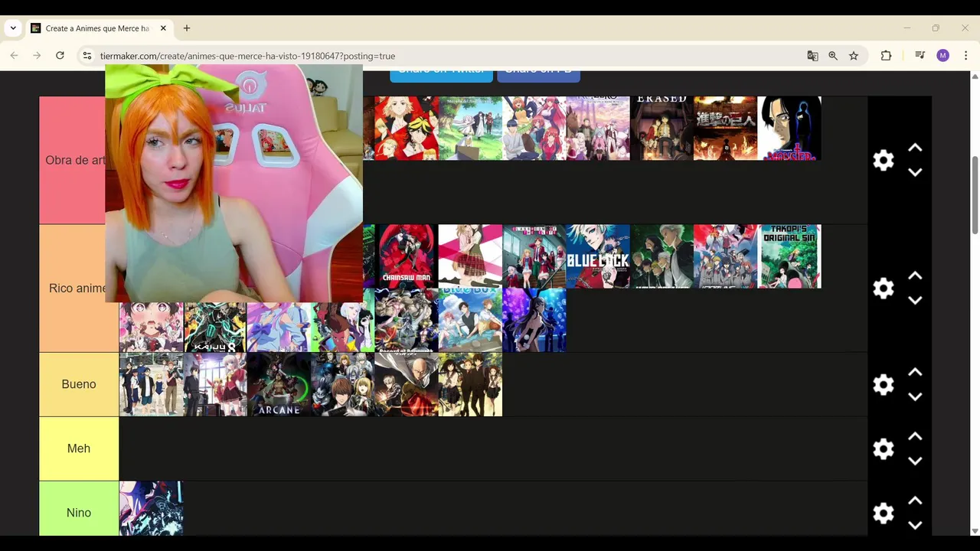Select the Arcane thumbnail in Bueno
This screenshot has height=551, width=980.
tap(279, 384)
